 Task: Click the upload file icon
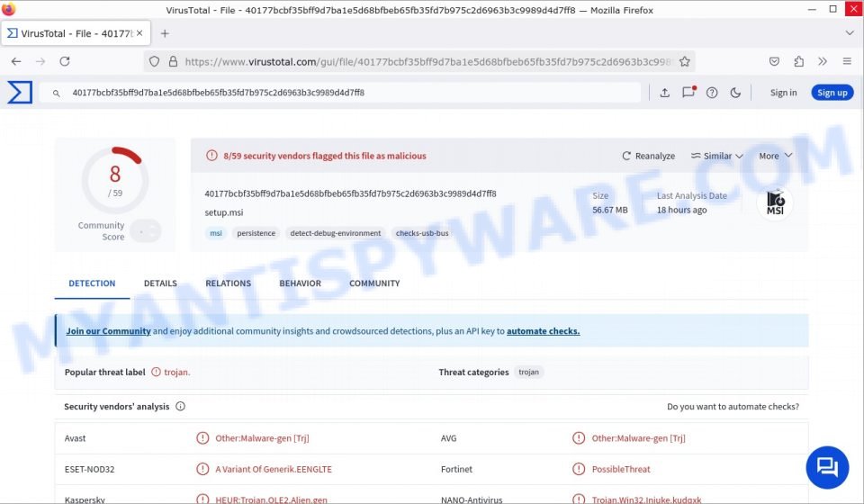664,93
